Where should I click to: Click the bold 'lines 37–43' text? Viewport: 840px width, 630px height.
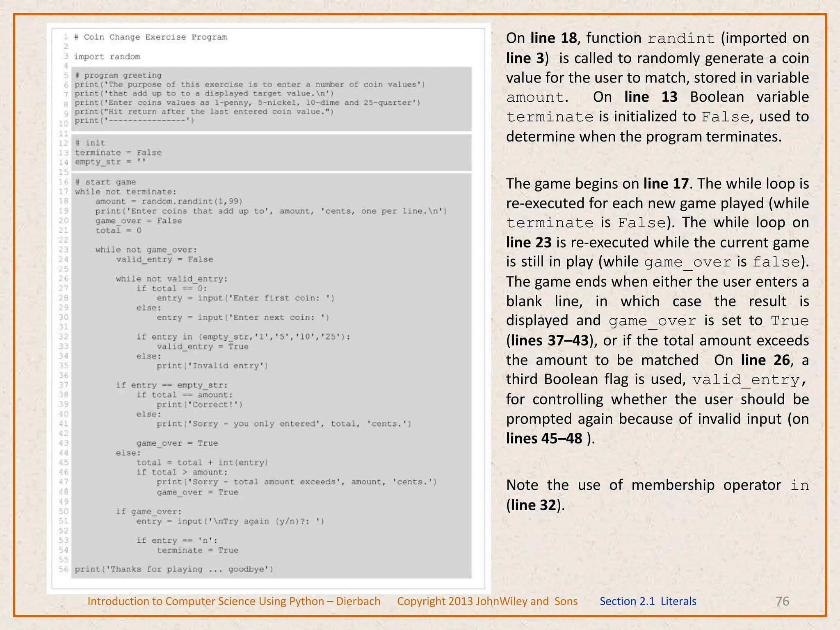pyautogui.click(x=549, y=340)
